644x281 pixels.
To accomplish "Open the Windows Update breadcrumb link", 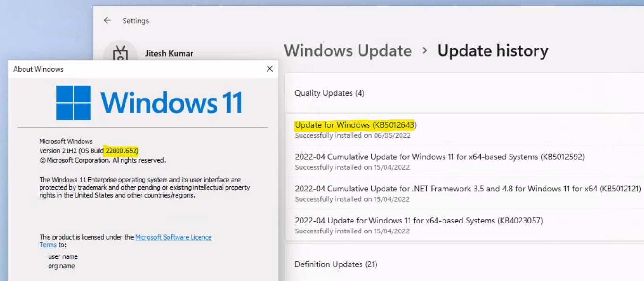I will [348, 50].
